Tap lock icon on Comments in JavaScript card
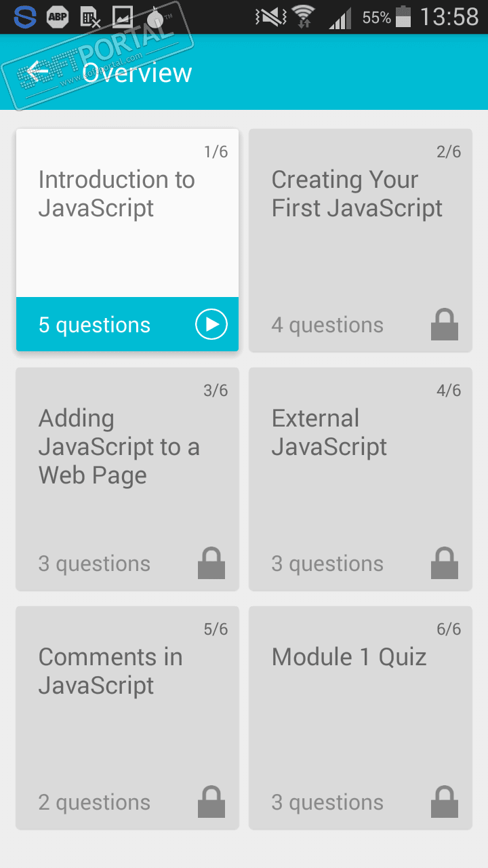 [211, 802]
